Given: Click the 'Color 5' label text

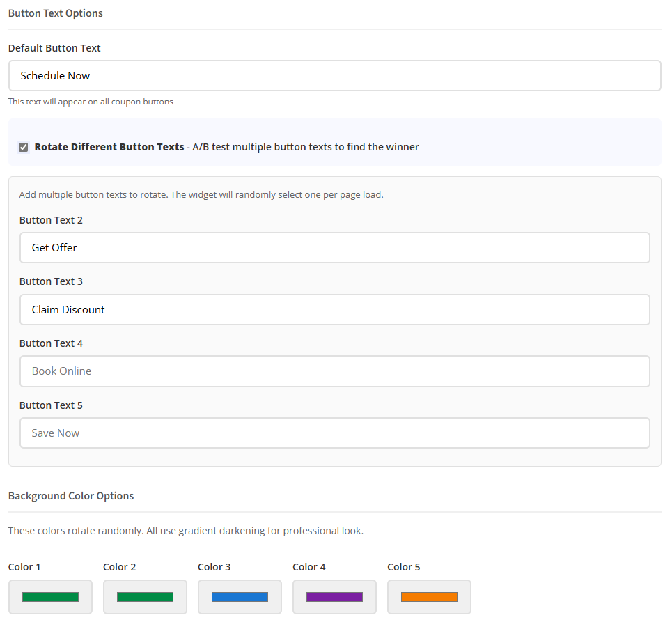Looking at the screenshot, I should point(404,567).
